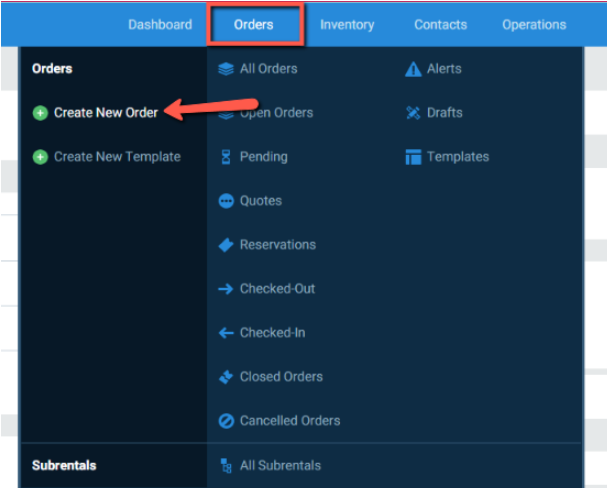Viewport: 607px width, 488px height.
Task: Open Reservations menu item
Action: click(x=278, y=245)
